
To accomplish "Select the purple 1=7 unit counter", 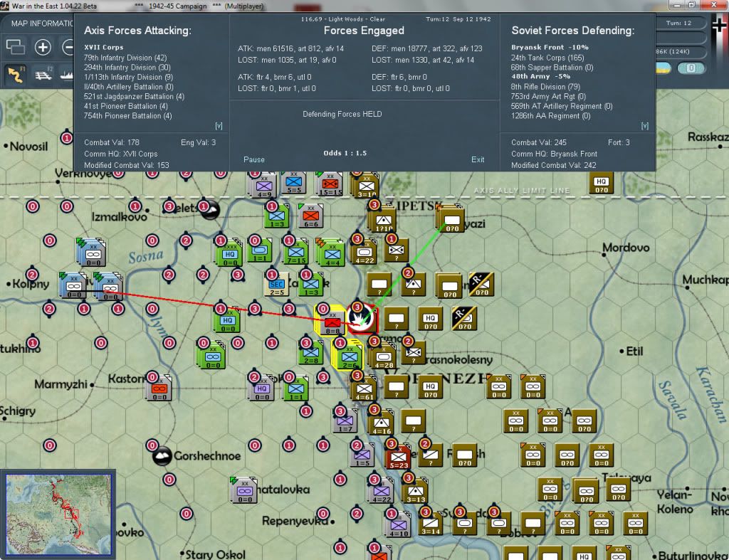I will (345, 421).
